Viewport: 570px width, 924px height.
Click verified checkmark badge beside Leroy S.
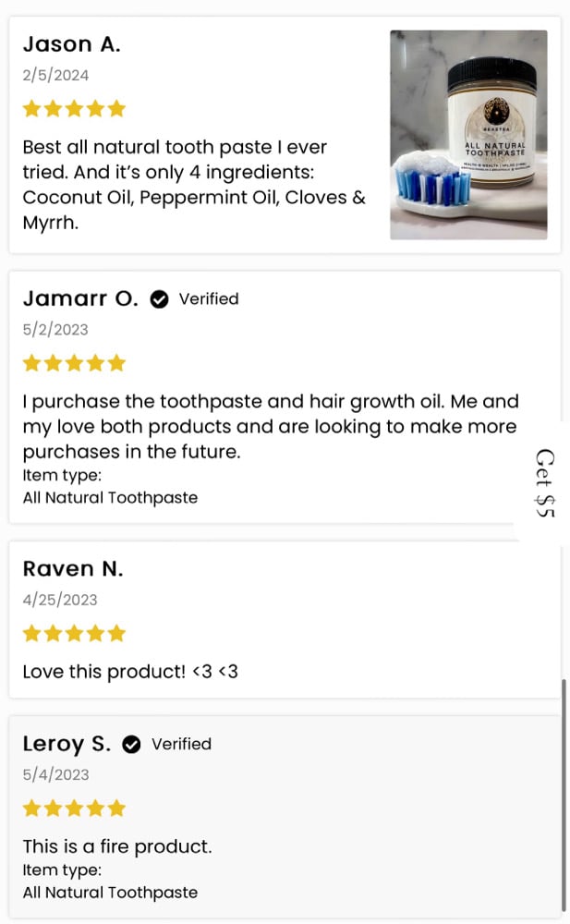point(132,745)
